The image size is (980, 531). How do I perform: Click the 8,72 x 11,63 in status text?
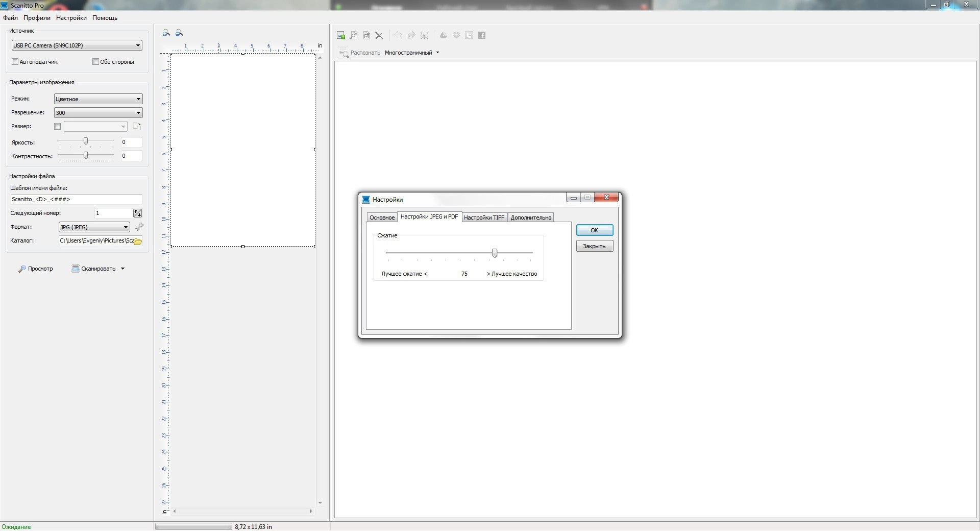253,526
